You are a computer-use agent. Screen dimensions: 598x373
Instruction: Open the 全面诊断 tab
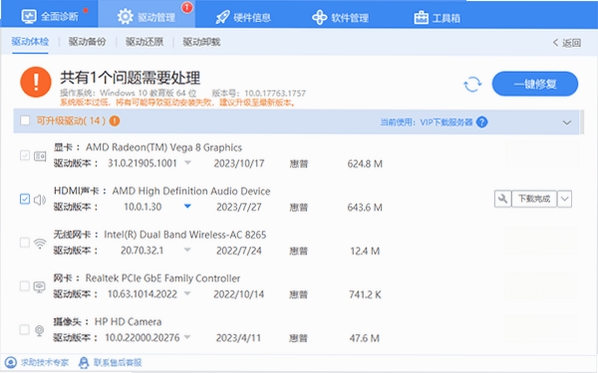(50, 16)
